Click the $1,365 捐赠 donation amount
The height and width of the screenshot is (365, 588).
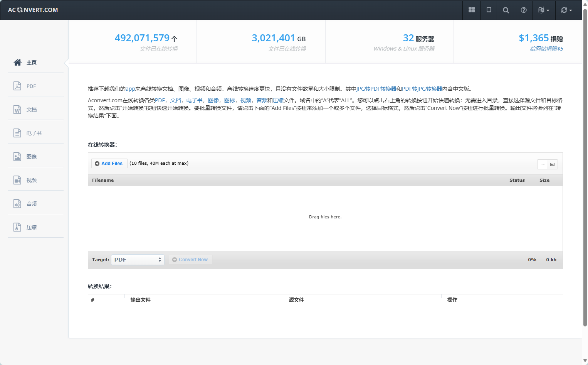(x=541, y=38)
